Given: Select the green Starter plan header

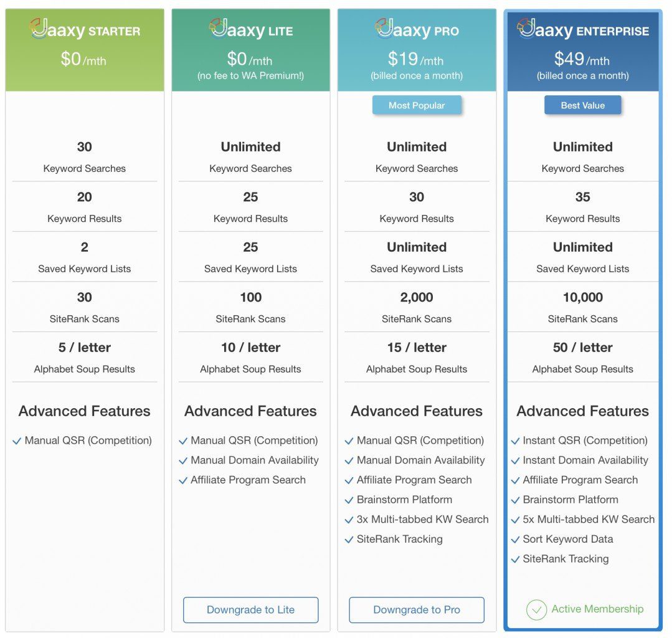Looking at the screenshot, I should tap(85, 50).
